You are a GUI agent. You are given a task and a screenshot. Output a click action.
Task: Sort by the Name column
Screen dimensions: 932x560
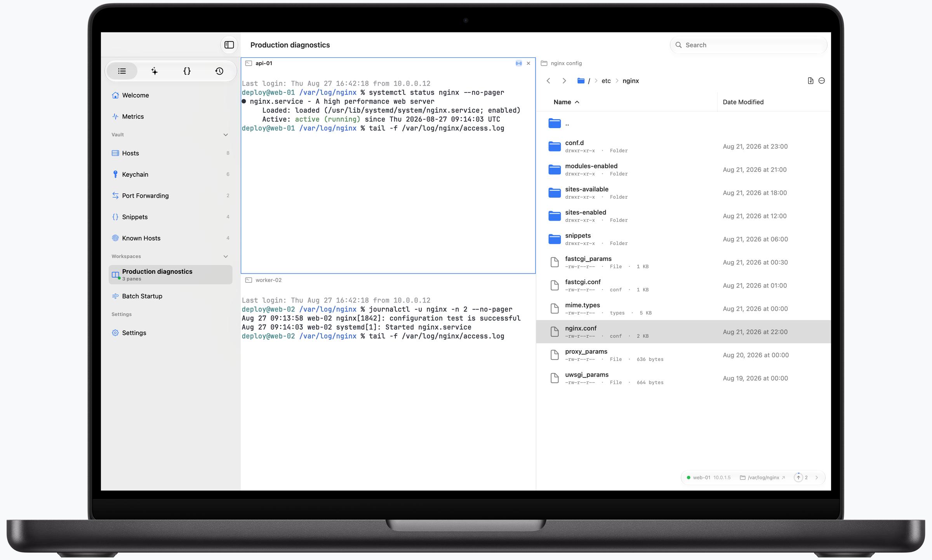pyautogui.click(x=566, y=102)
